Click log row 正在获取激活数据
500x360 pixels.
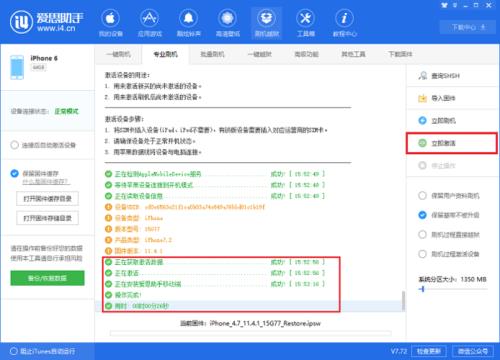(215, 262)
